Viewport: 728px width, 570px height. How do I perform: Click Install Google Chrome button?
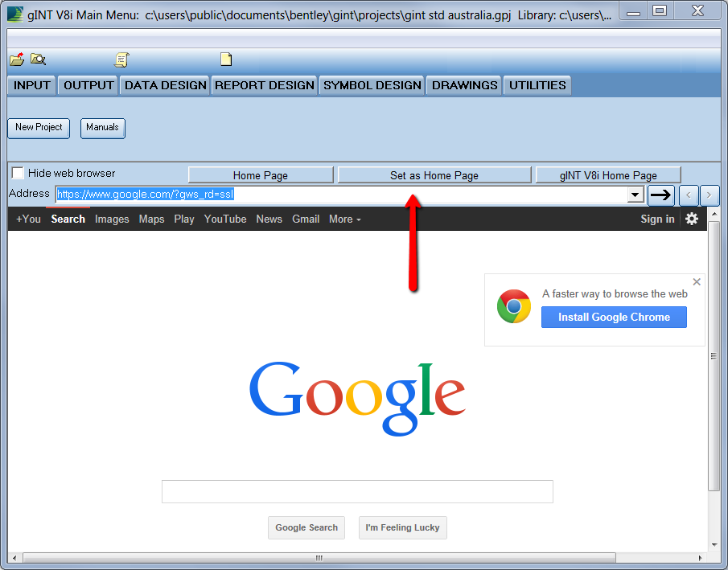[614, 317]
